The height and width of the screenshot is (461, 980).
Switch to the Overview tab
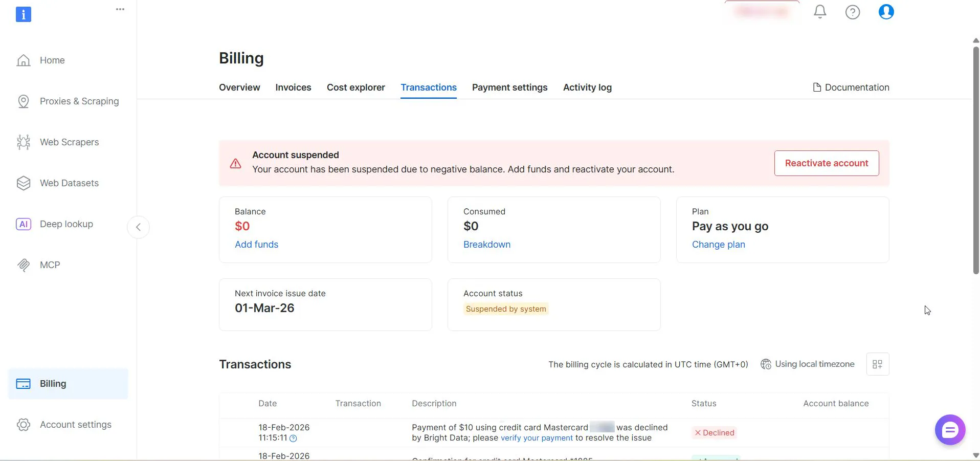(239, 87)
